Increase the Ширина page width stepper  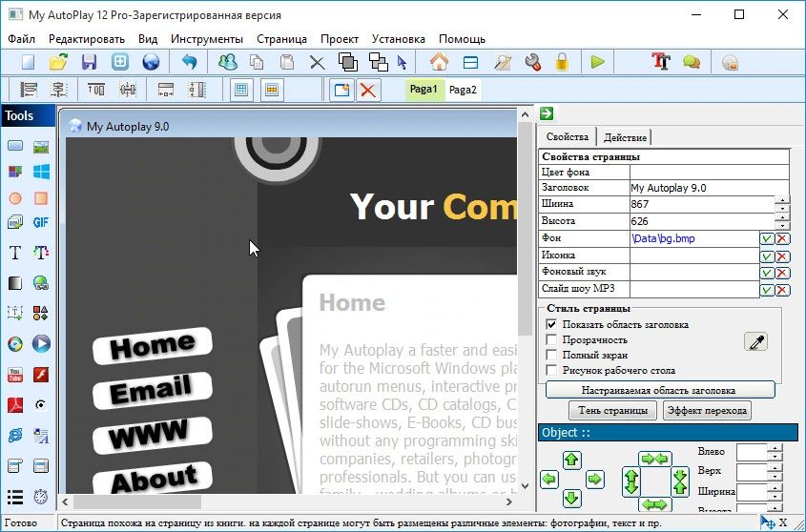click(782, 200)
